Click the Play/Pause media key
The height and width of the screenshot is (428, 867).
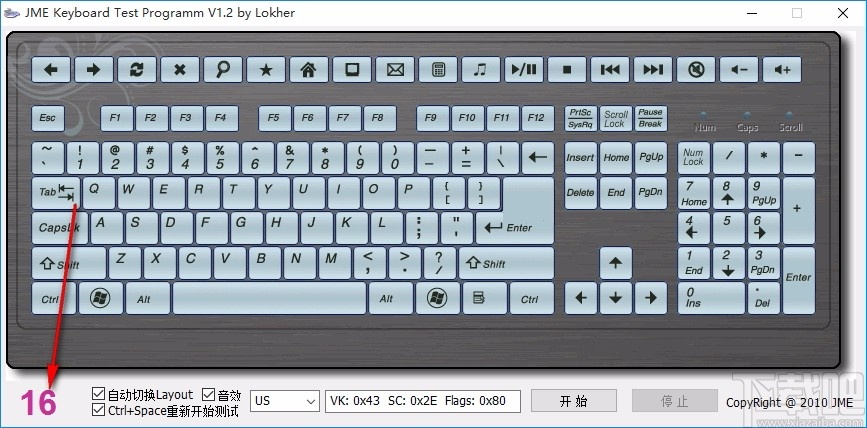[524, 70]
